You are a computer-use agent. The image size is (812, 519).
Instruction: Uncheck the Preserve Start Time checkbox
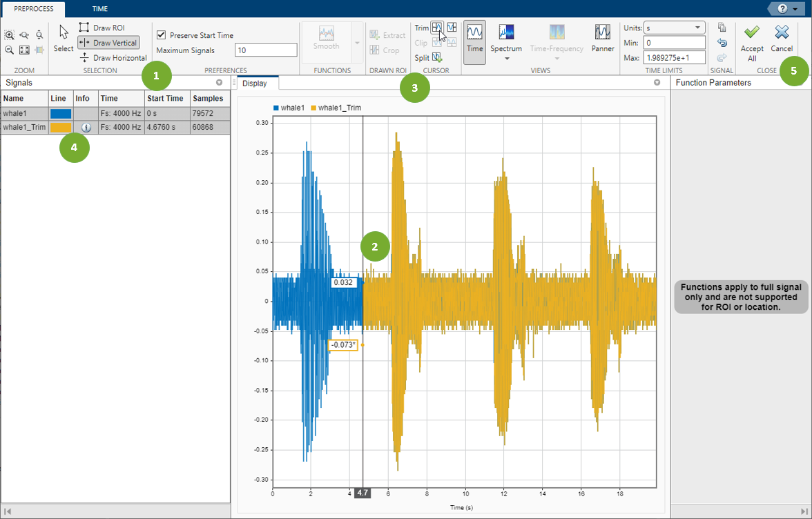pyautogui.click(x=161, y=35)
